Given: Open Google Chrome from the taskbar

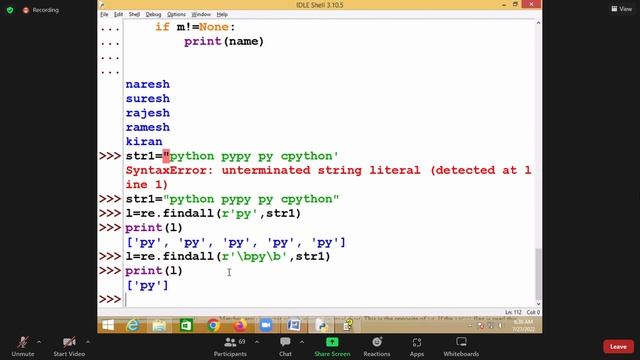Looking at the screenshot, I should click(213, 325).
